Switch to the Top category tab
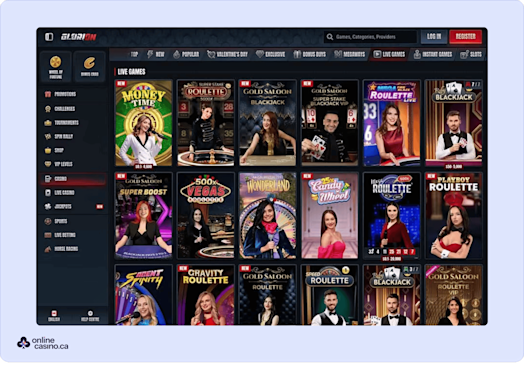The image size is (524, 372). tap(134, 54)
